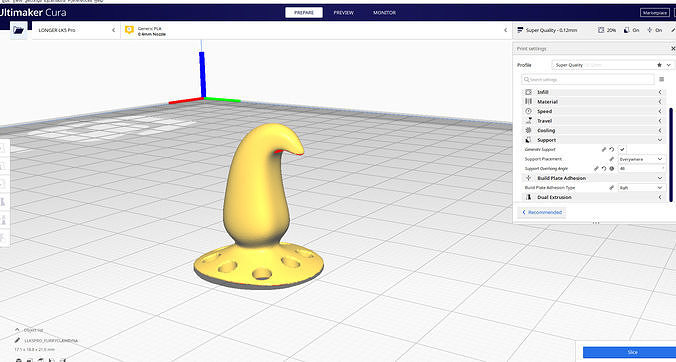Image resolution: width=676 pixels, height=362 pixels.
Task: Click the search magnifier icon in settings
Action: (x=526, y=79)
